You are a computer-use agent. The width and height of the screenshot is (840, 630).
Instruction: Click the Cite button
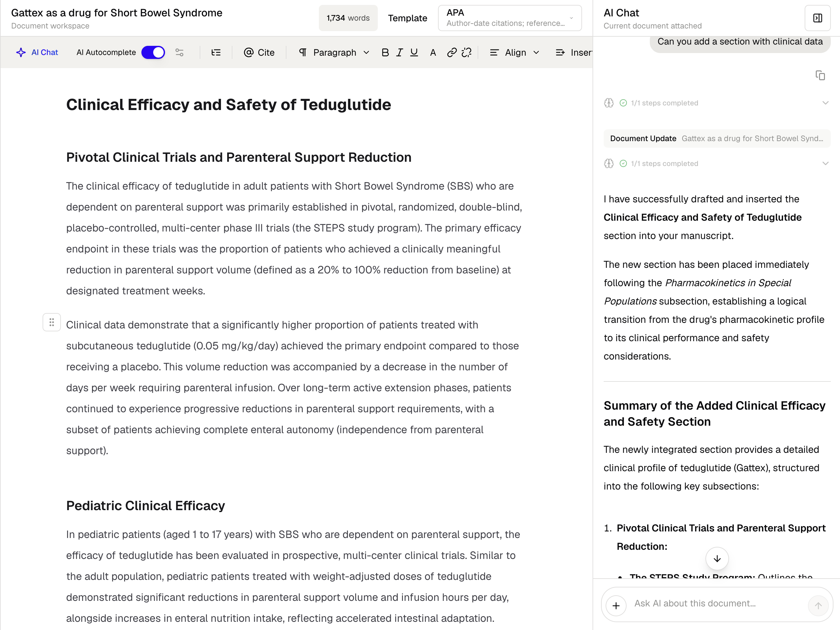click(x=259, y=52)
